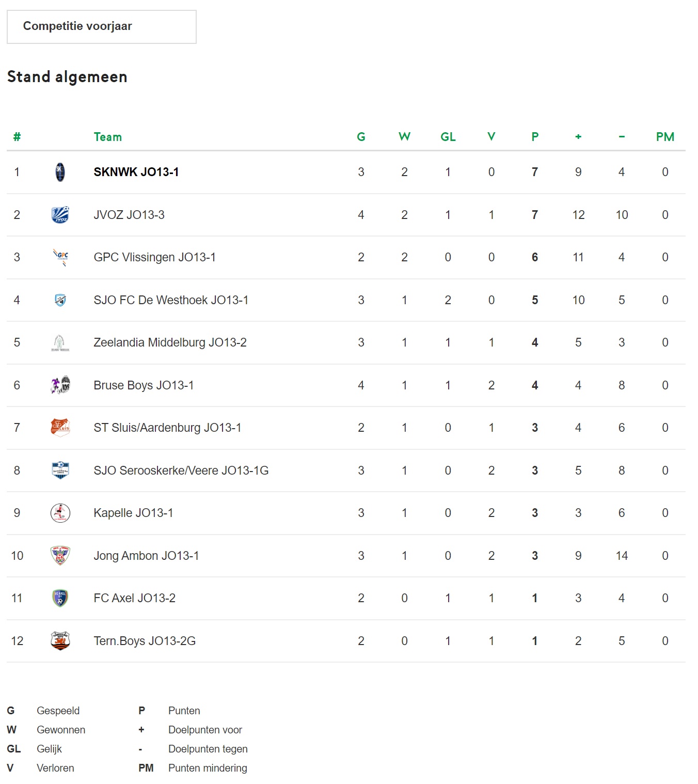Click the GPC Vlissingen club logo
Viewport: 698px width, 784px height.
[61, 257]
